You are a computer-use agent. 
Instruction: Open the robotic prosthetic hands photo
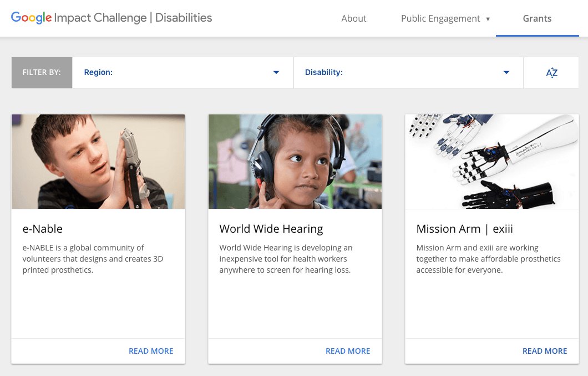[492, 162]
